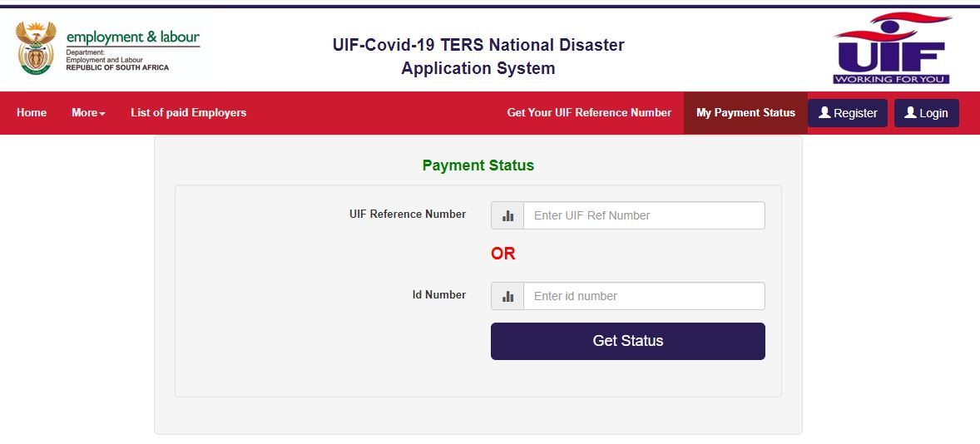Click the UIF Working For You logo
This screenshot has width=980, height=444.
892,48
